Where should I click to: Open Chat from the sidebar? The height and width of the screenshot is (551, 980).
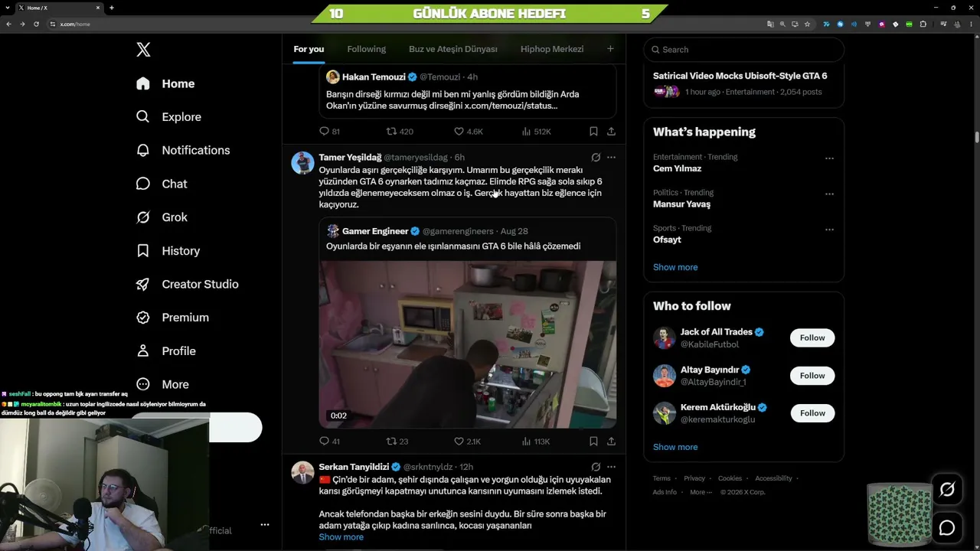[161, 184]
